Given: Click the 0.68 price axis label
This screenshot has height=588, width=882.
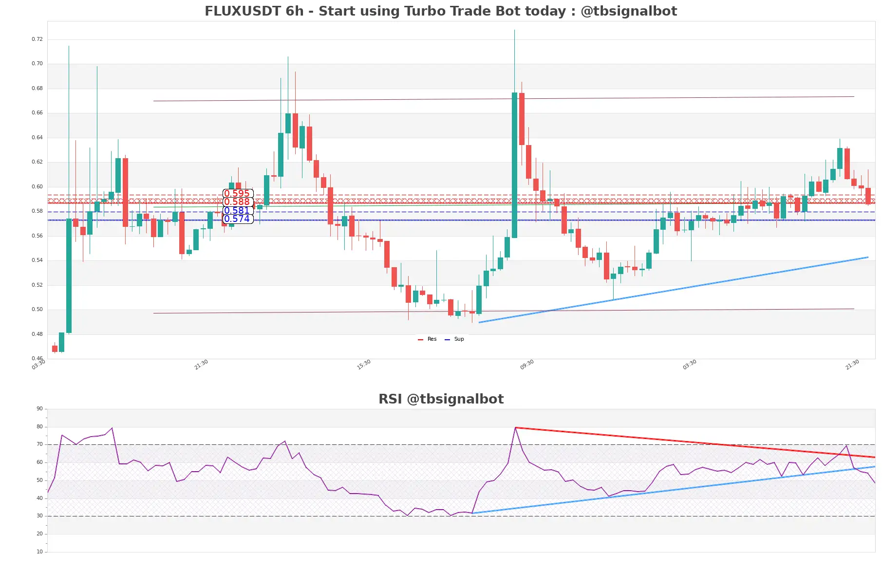Looking at the screenshot, I should click(x=37, y=89).
